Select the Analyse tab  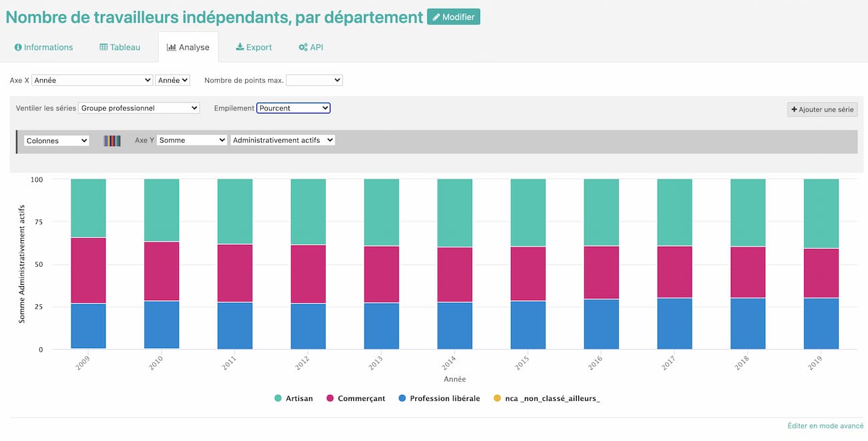(188, 47)
